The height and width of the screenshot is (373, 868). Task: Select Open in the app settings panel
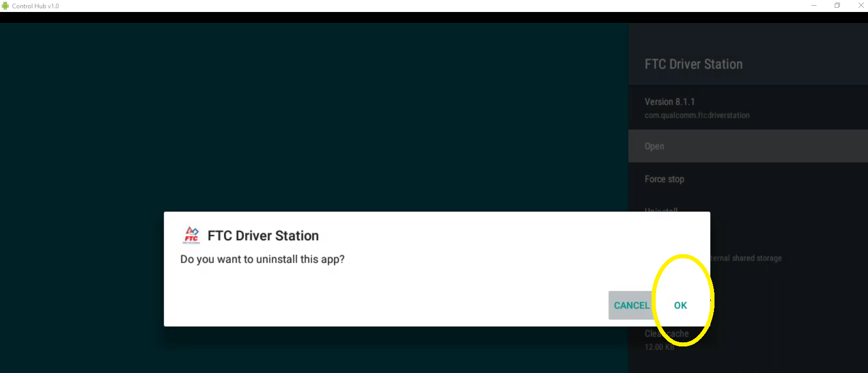748,146
